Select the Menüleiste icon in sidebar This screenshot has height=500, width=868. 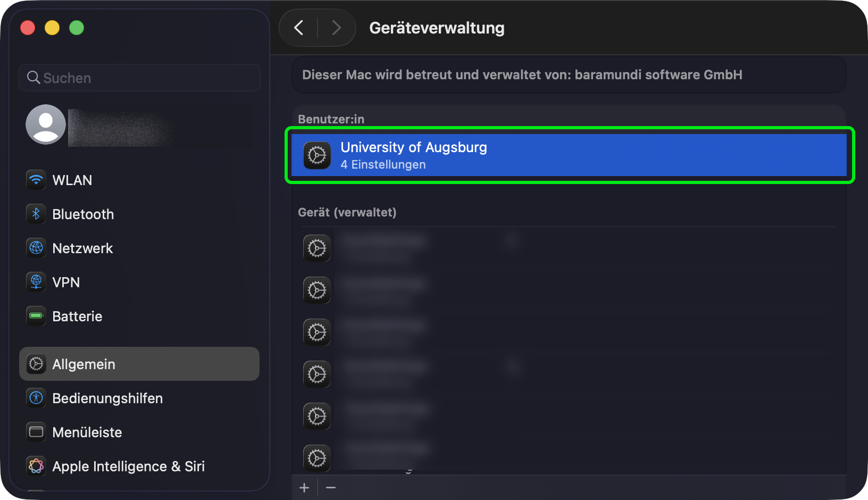[x=36, y=432]
